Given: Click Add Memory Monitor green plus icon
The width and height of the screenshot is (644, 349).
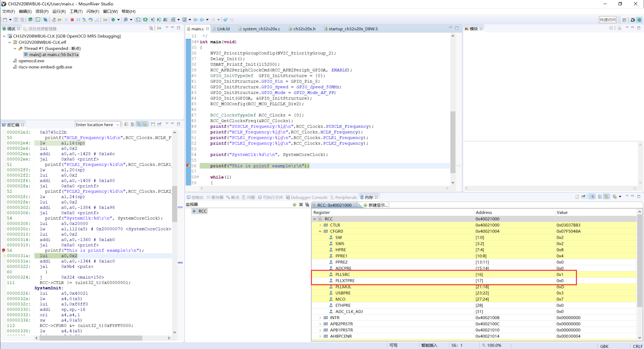Looking at the screenshot, I should [x=294, y=205].
